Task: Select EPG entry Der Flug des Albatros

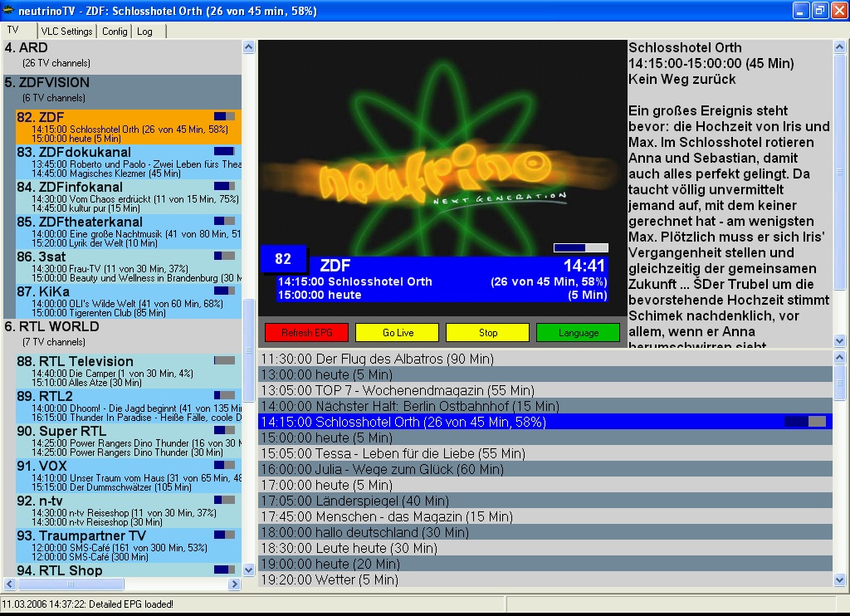Action: point(545,359)
